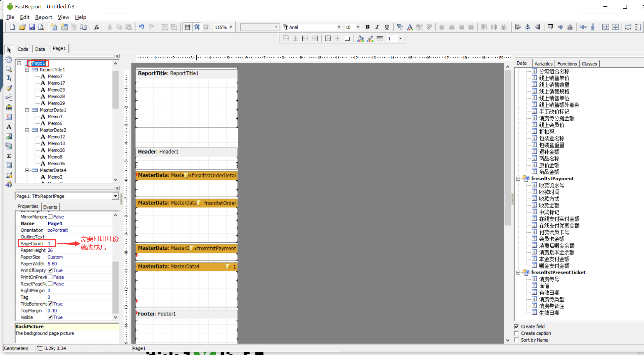Image resolution: width=644 pixels, height=355 pixels.
Task: Undo the last action
Action: pos(142,27)
